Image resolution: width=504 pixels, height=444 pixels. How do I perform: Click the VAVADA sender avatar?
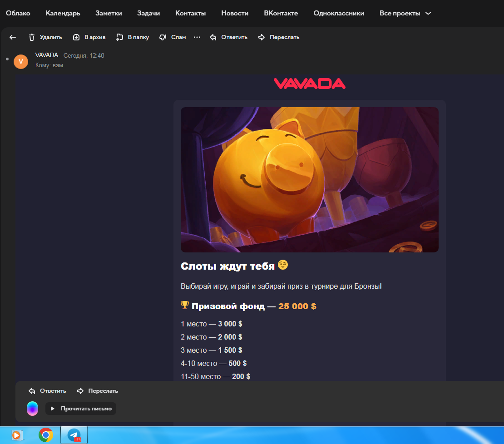21,61
